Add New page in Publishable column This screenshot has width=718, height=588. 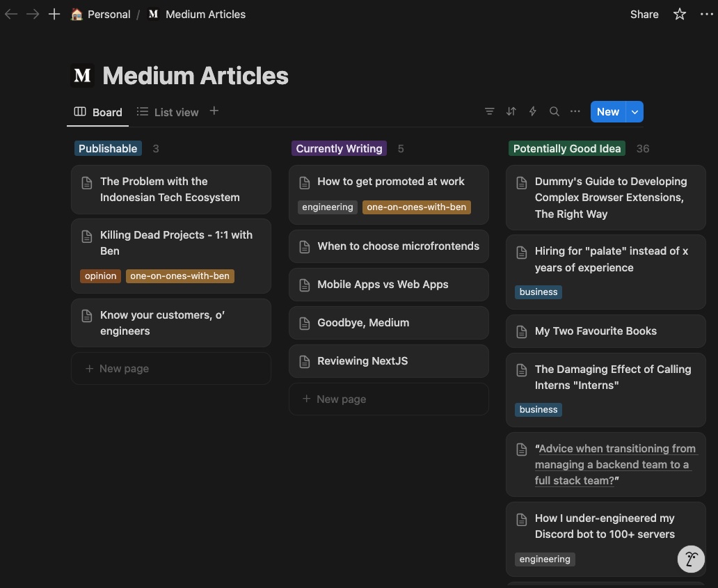170,368
